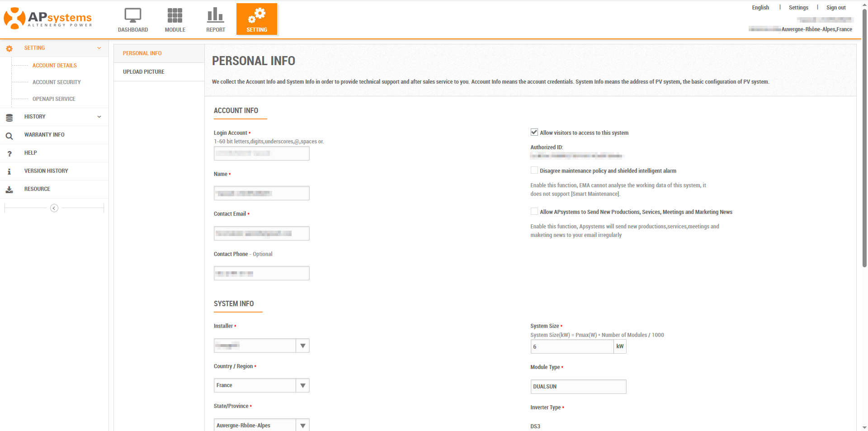Click the page's vertical scrollbar

[x=864, y=136]
